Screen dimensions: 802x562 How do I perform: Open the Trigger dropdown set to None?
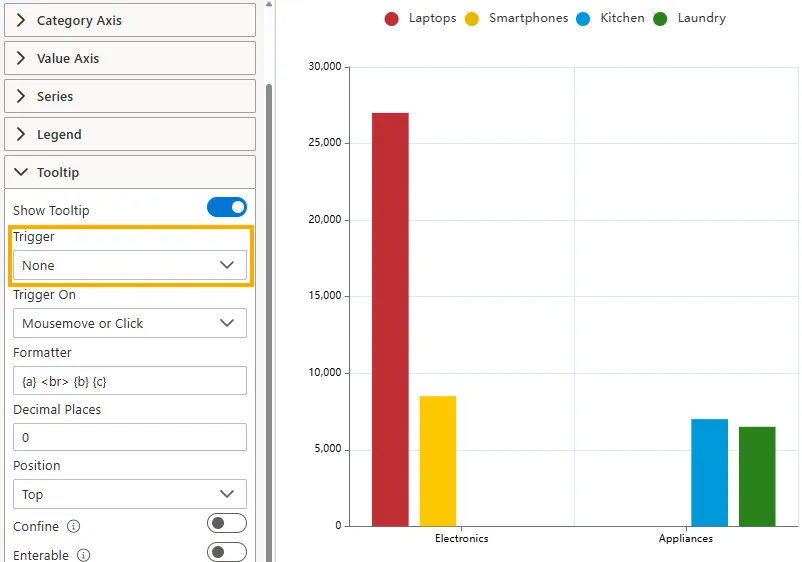pyautogui.click(x=129, y=265)
